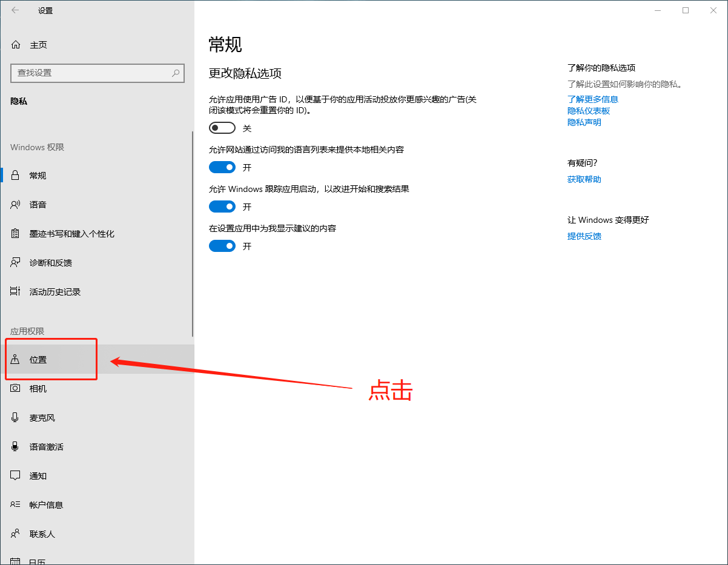728x565 pixels.
Task: Click the back arrow at top left
Action: click(15, 10)
